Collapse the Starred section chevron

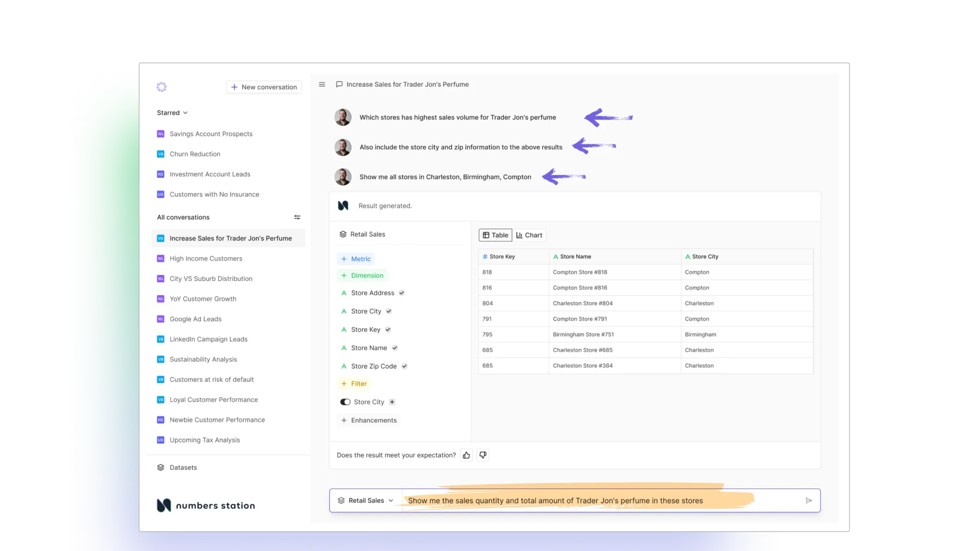click(x=186, y=113)
